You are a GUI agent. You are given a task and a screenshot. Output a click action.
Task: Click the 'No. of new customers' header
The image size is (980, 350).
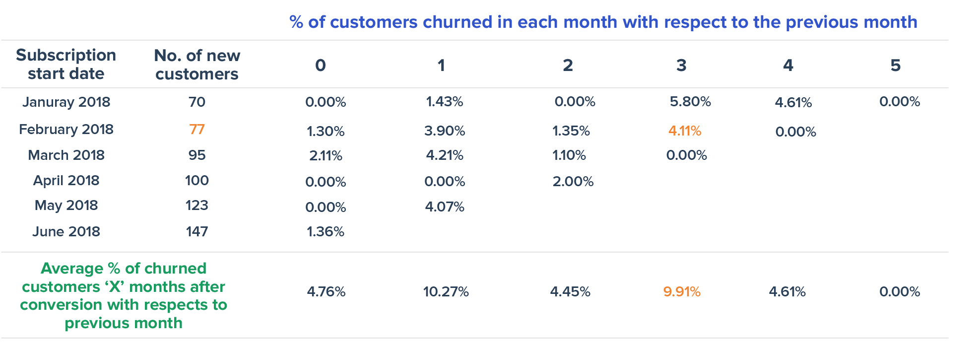point(197,65)
